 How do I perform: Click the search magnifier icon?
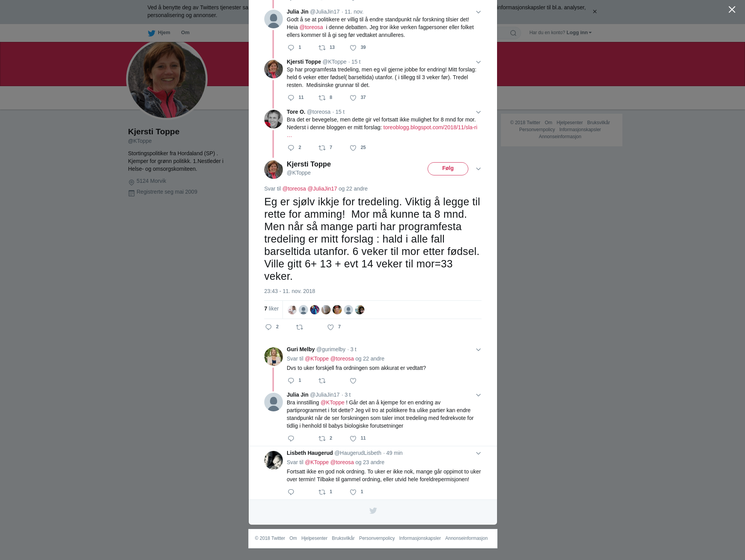coord(513,33)
